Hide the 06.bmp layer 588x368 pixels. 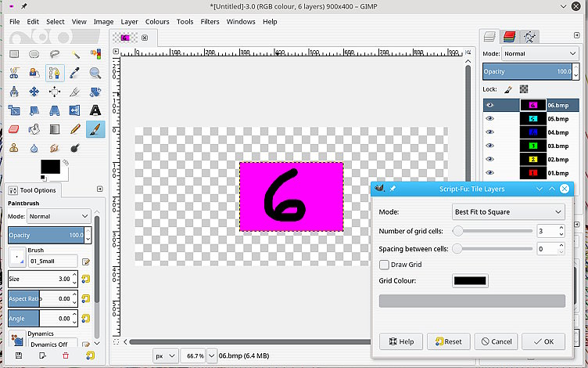coord(489,105)
